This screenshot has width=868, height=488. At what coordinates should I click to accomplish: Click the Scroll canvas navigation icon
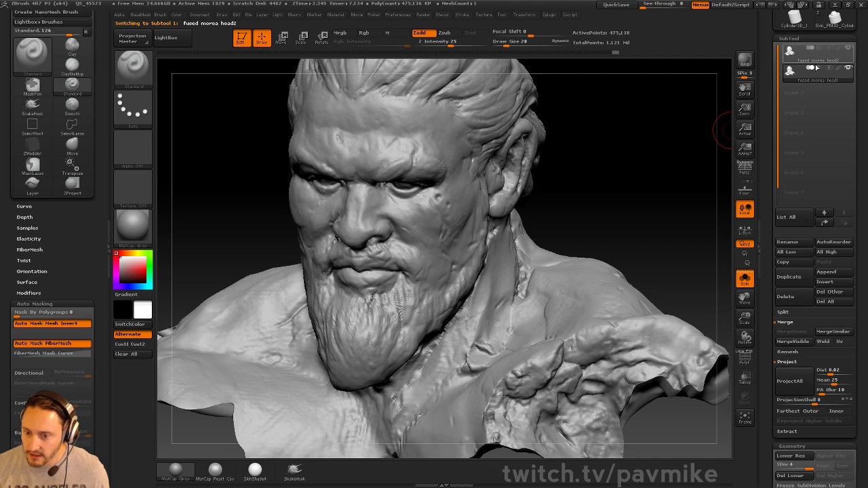(x=745, y=88)
